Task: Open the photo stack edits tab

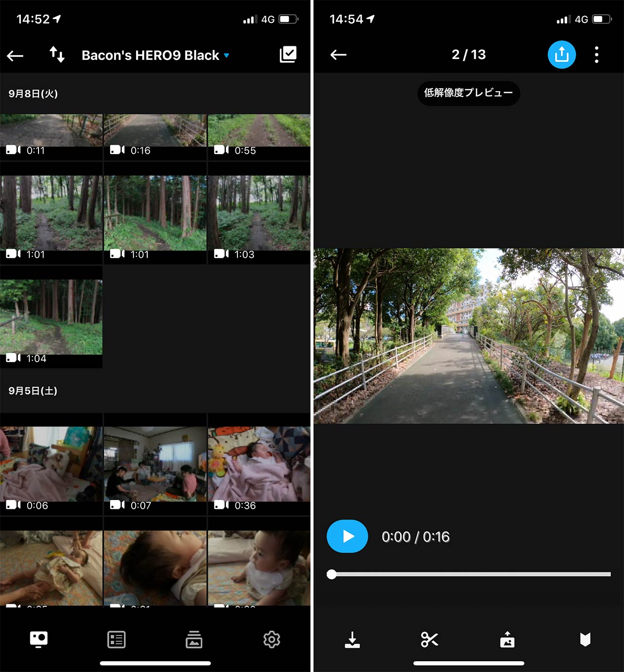Action: (x=194, y=639)
